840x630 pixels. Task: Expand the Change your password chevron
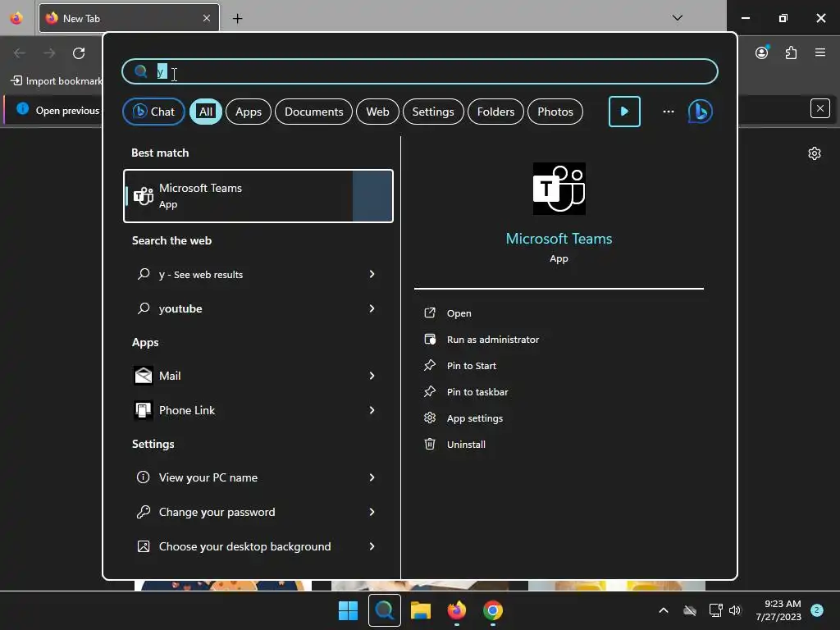[x=372, y=512]
